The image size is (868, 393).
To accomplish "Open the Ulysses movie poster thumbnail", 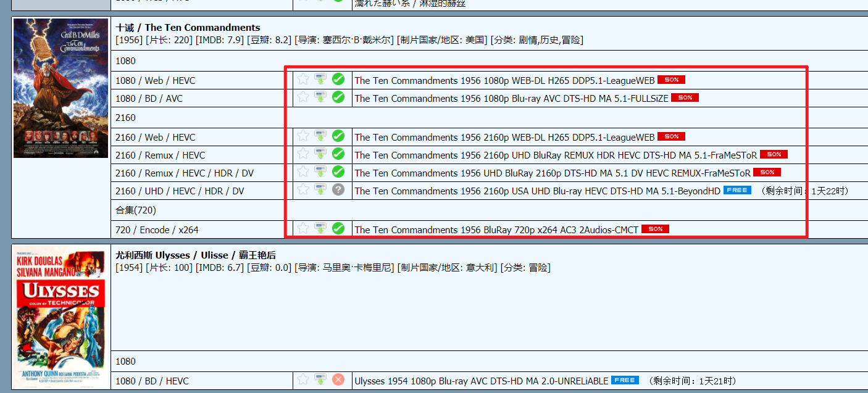I will [61, 318].
